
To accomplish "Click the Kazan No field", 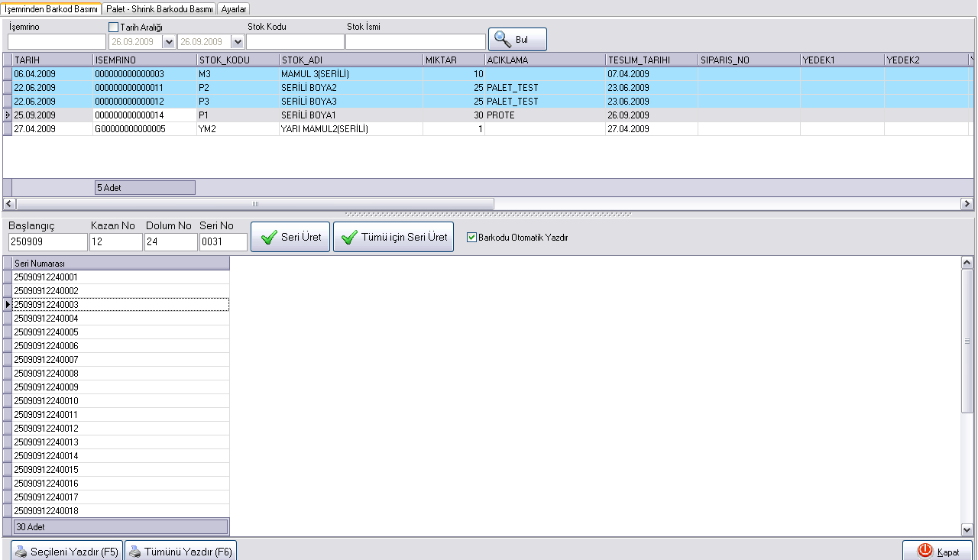I will tap(115, 242).
